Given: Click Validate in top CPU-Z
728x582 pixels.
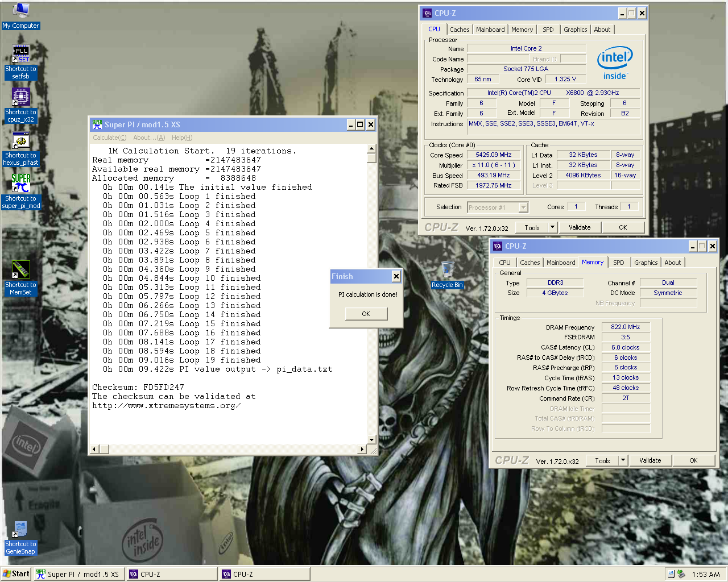Looking at the screenshot, I should (x=580, y=227).
